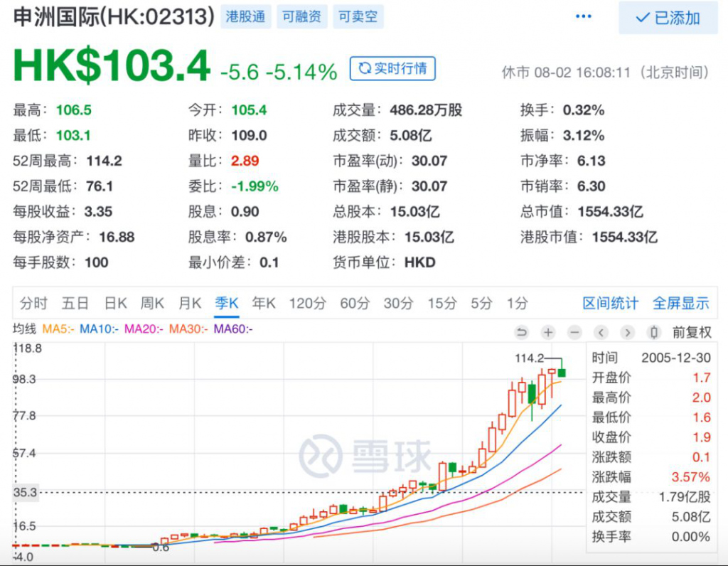This screenshot has width=728, height=566.
Task: Refresh with the 实时行情 button
Action: (392, 69)
